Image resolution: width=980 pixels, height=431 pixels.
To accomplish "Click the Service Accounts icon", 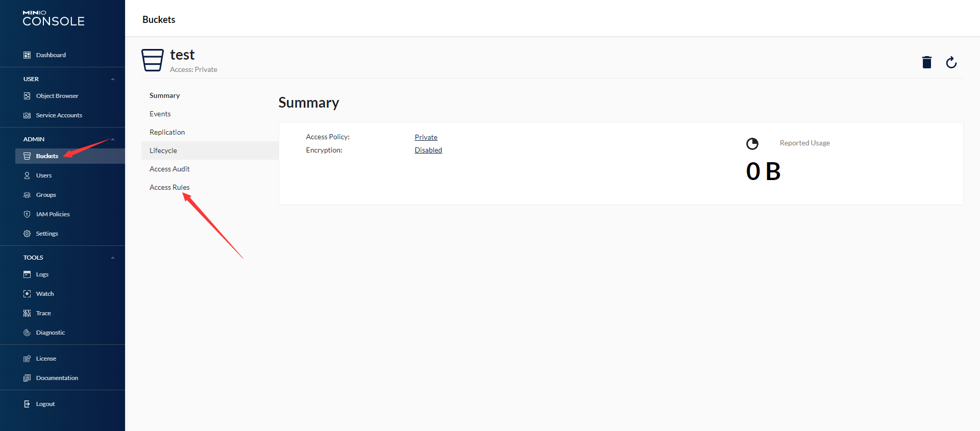I will tap(27, 115).
